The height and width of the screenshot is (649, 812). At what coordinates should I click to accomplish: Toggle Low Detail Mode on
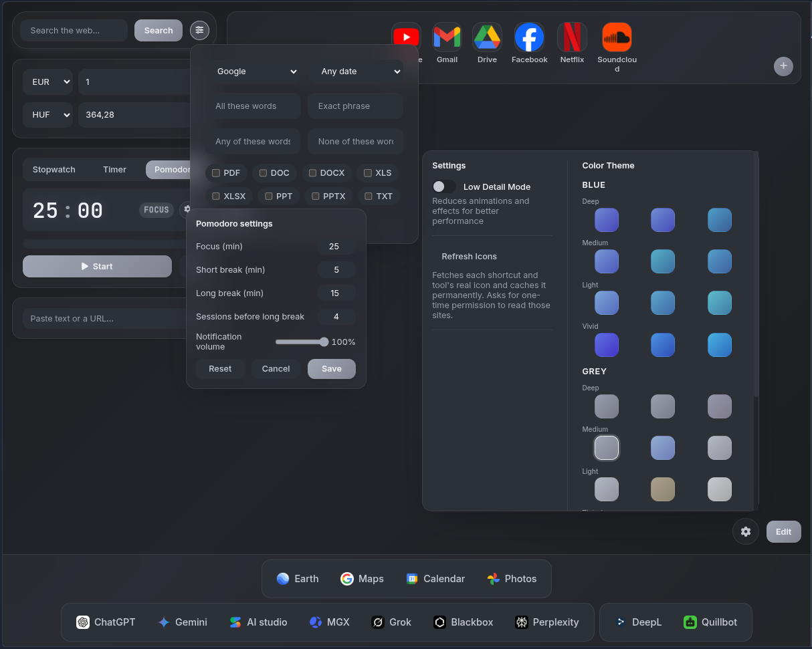tap(444, 186)
